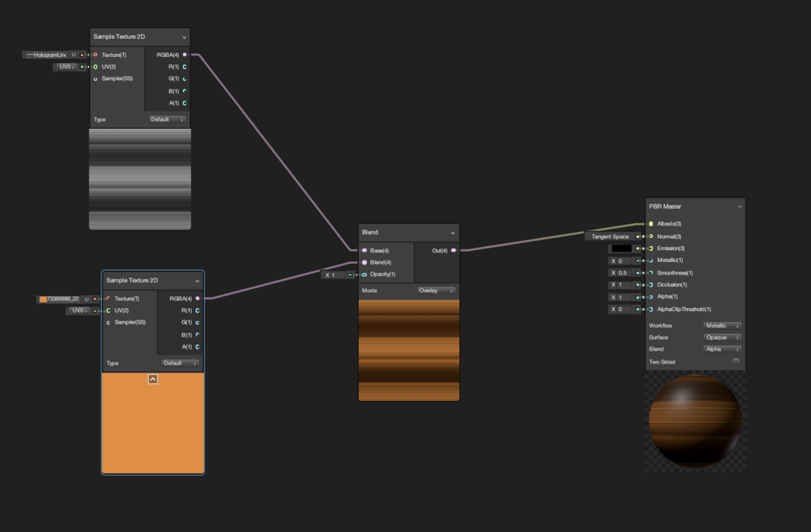Open the Workflow Metallic dropdown
This screenshot has height=532, width=811.
722,325
